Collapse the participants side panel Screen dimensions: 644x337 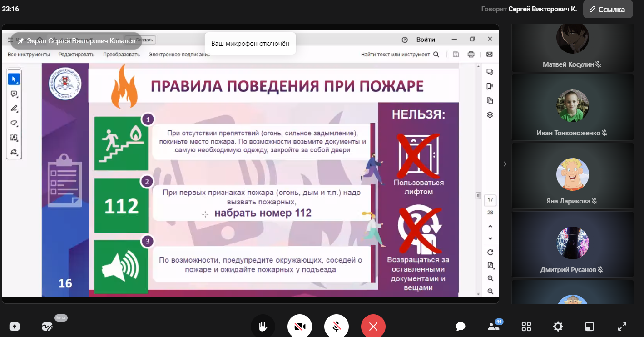click(x=505, y=164)
